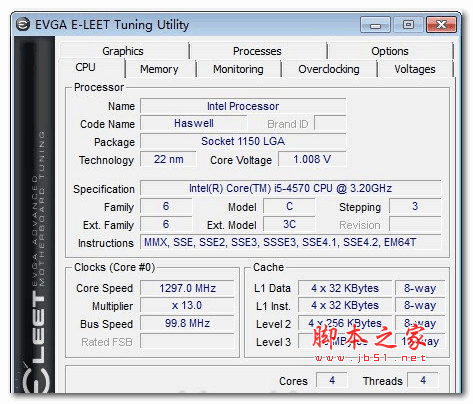Click the Level 3 cache label
Image resolution: width=473 pixels, height=404 pixels.
(x=273, y=342)
